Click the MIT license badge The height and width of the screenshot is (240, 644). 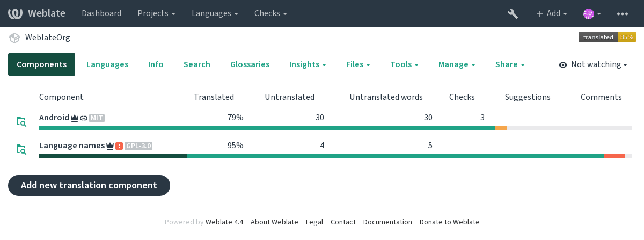click(x=97, y=118)
